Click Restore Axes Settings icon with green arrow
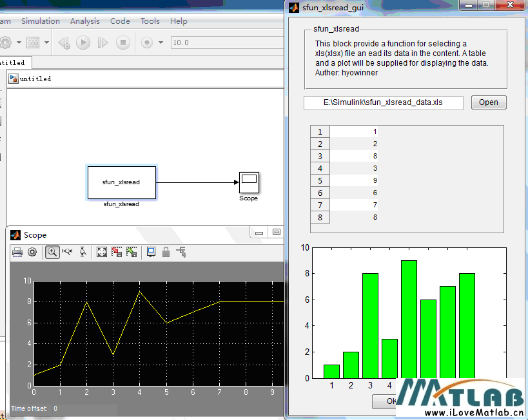528x420 pixels. point(132,252)
